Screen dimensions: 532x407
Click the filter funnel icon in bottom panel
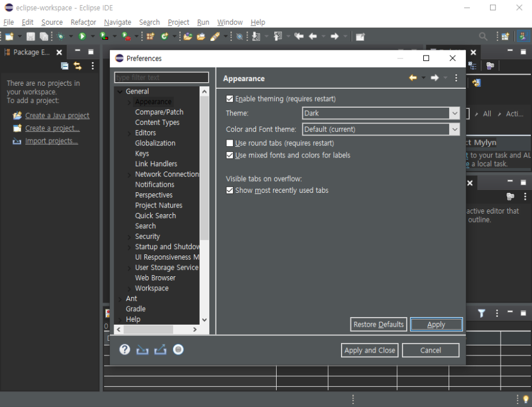click(481, 314)
